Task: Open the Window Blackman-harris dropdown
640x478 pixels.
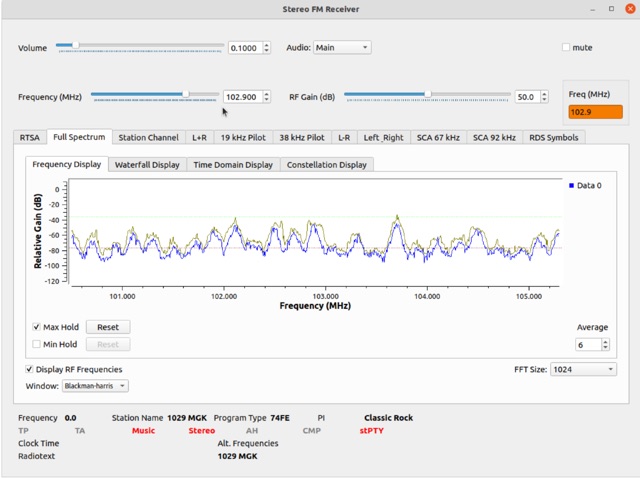Action: 95,385
